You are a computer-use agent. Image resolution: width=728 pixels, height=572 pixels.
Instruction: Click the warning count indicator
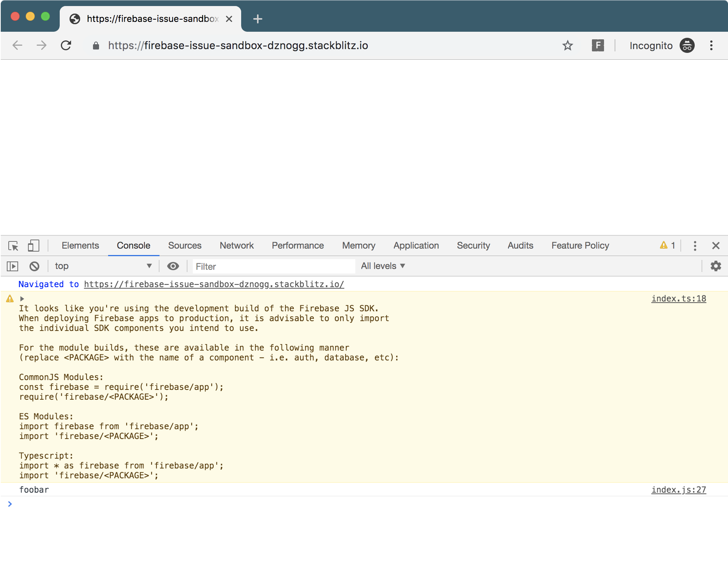(x=668, y=245)
